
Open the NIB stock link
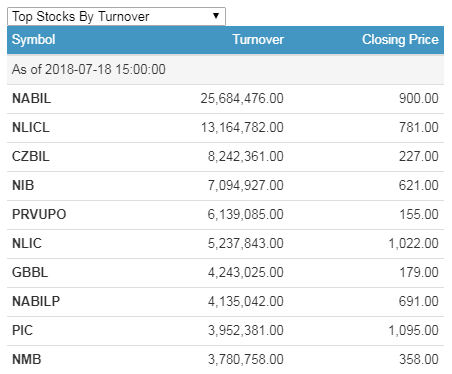(23, 186)
